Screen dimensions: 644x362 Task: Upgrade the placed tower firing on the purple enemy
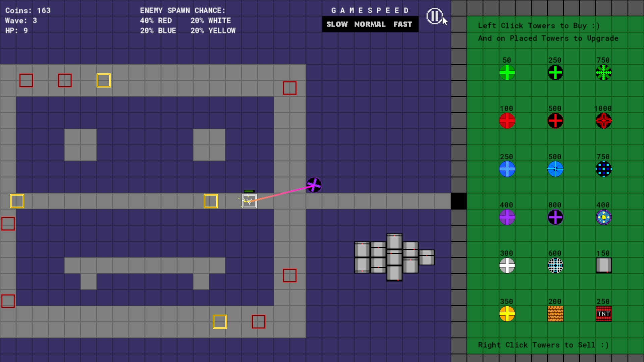[249, 201]
